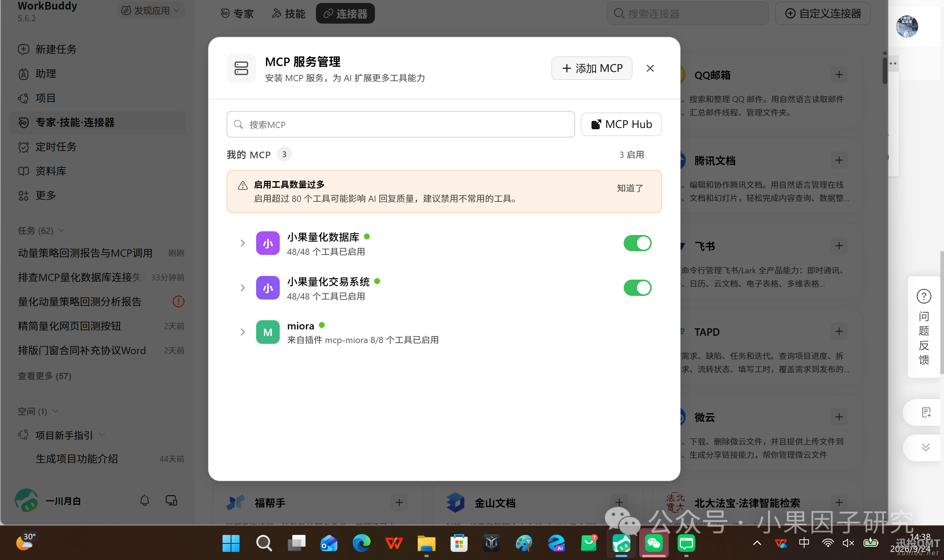944x560 pixels.
Task: Click the notification bell icon
Action: pos(145,501)
